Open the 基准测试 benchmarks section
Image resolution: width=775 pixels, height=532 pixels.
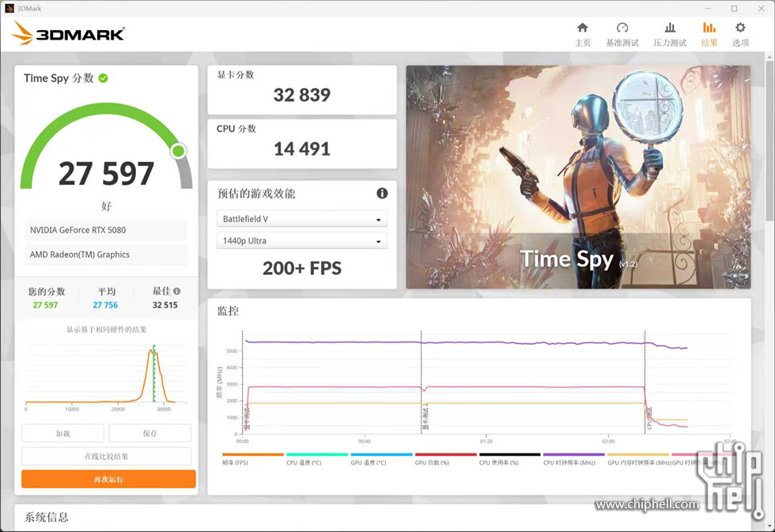pos(622,34)
